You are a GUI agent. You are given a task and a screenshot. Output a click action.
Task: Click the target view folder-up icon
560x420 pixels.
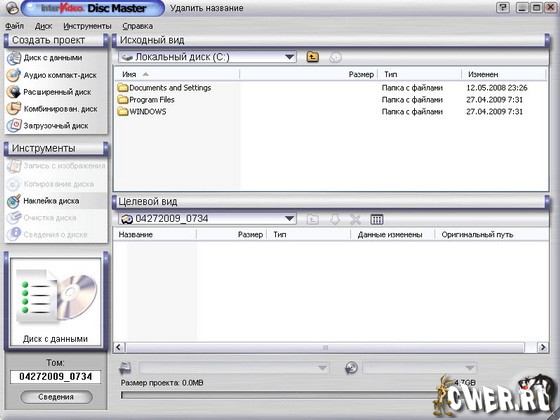(312, 219)
